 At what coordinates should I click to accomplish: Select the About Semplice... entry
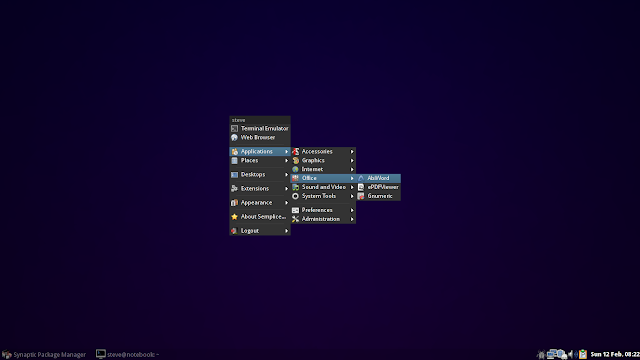coord(260,217)
